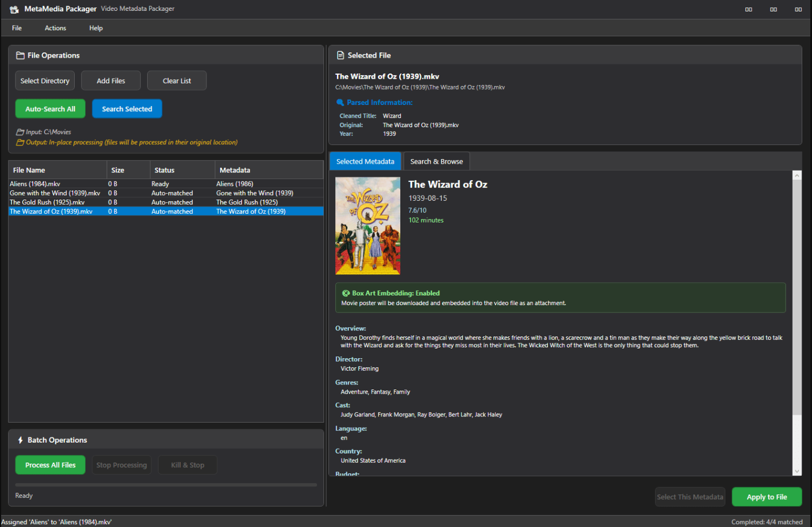Click the Process All Files button
Image resolution: width=812 pixels, height=527 pixels.
[50, 465]
